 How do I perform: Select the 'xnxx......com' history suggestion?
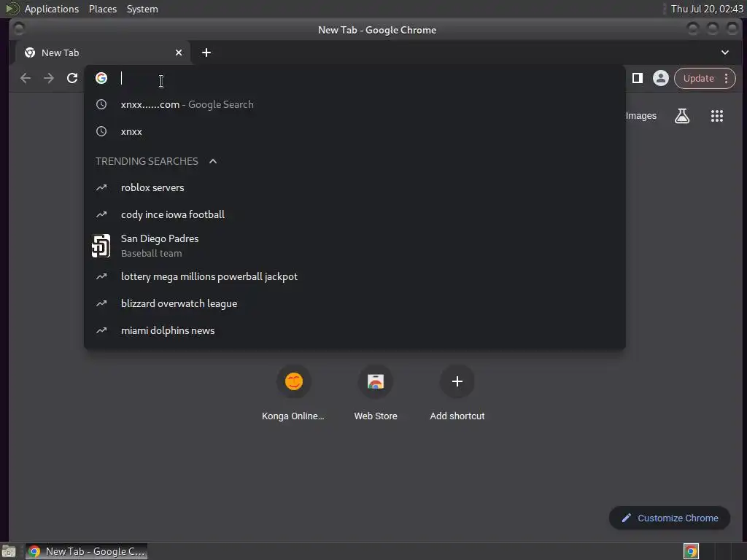[x=355, y=104]
